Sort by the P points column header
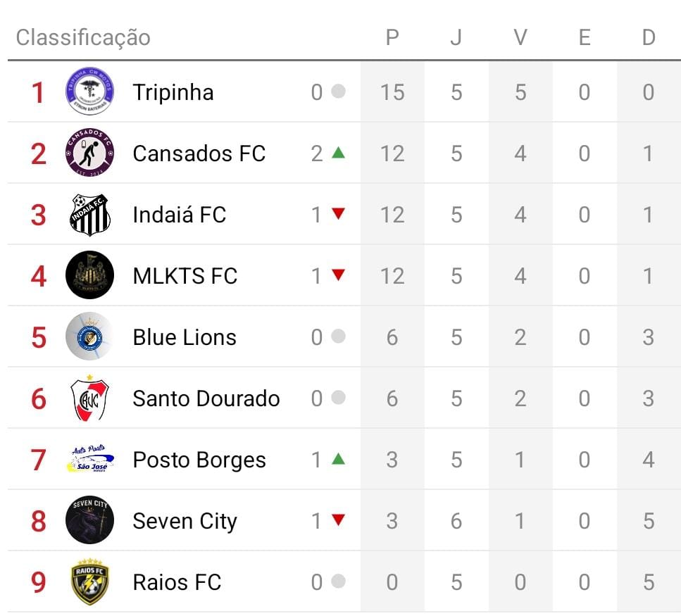 [x=392, y=37]
